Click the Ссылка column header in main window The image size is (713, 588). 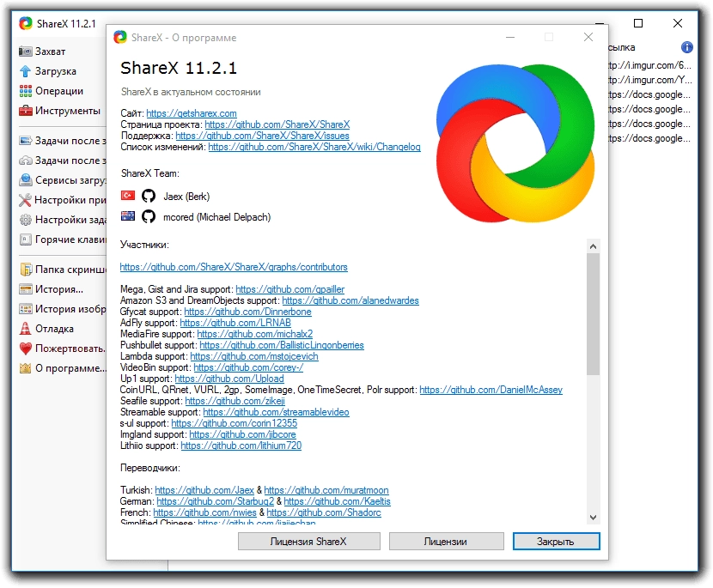click(621, 47)
